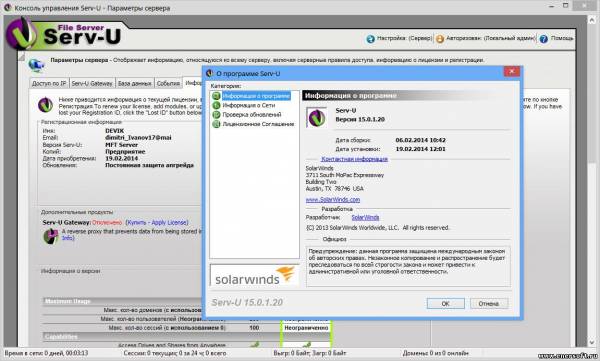Viewport: 600px width, 361px height.
Task: Select 'Информация о программе' category icon
Action: click(216, 96)
